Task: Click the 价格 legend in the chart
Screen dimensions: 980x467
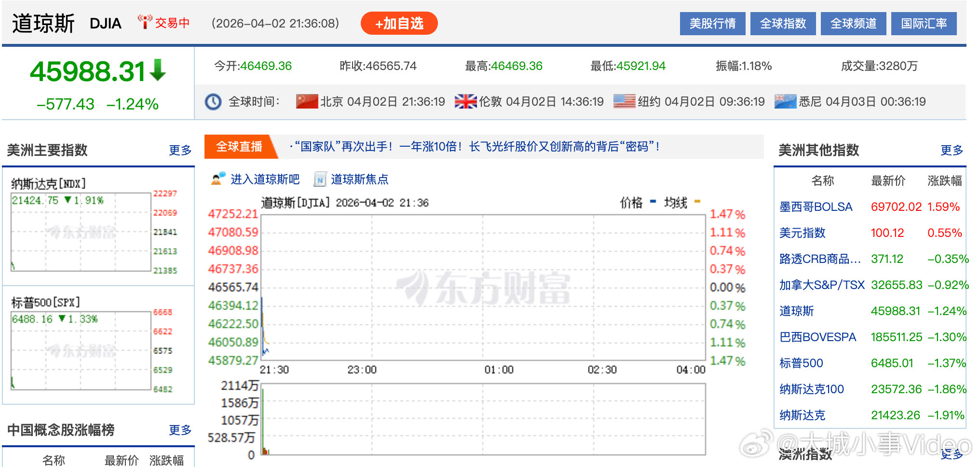Action: (638, 203)
